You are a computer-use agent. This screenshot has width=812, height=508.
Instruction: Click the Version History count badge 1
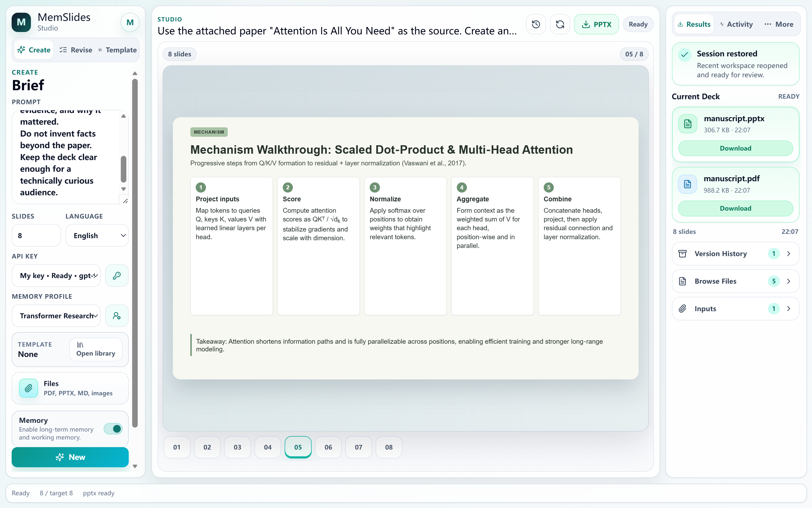coord(773,254)
